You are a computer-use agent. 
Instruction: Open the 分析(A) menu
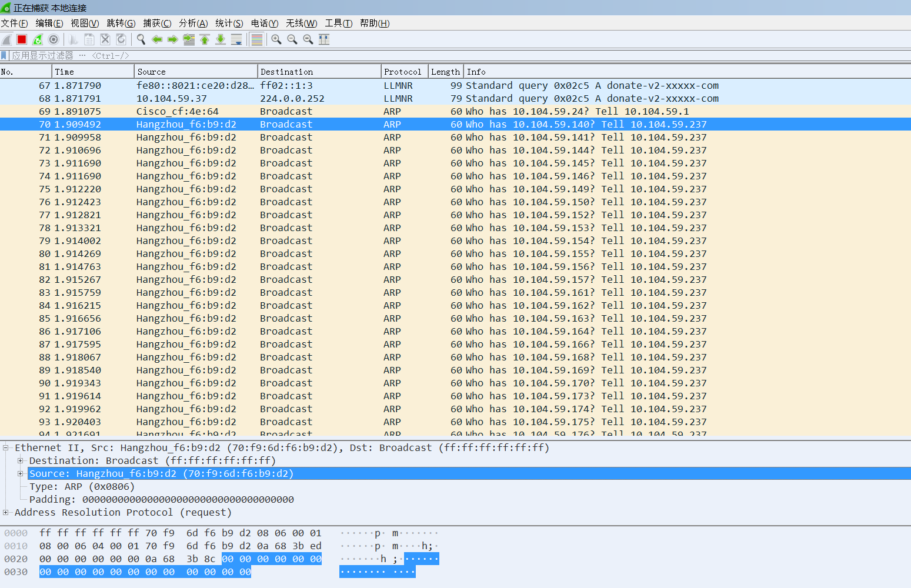[193, 24]
